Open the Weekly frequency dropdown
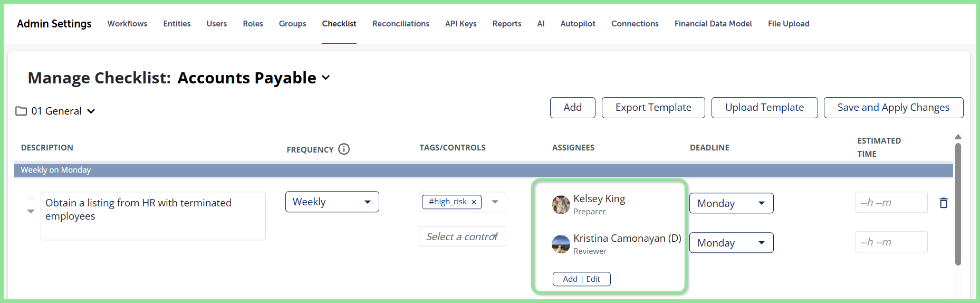This screenshot has width=980, height=303. click(x=332, y=202)
